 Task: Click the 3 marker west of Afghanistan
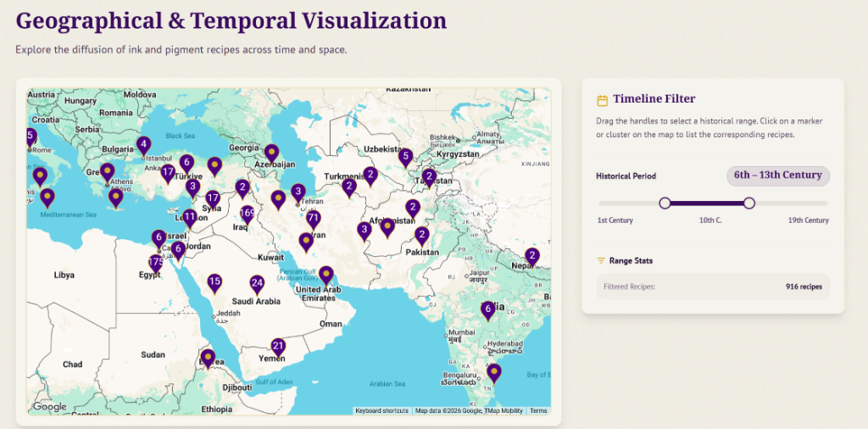pyautogui.click(x=364, y=231)
